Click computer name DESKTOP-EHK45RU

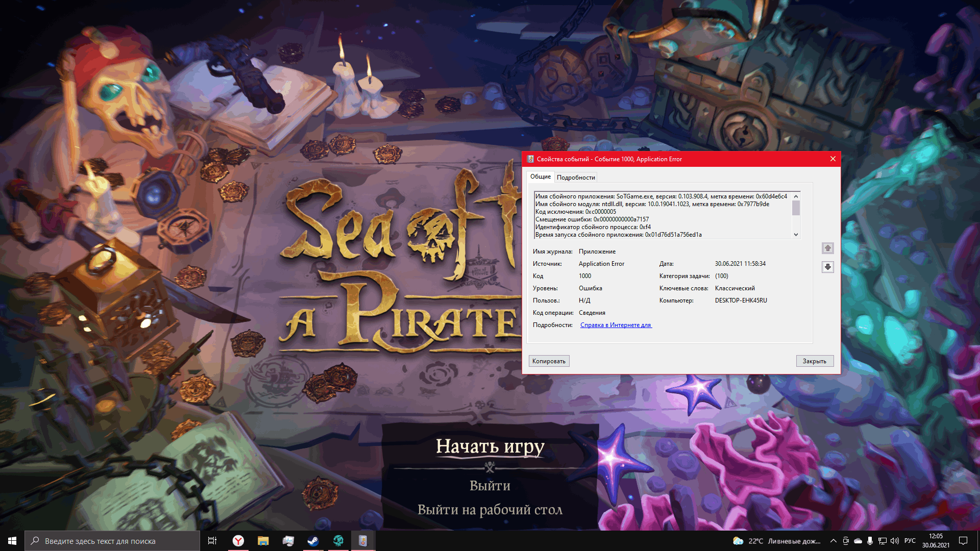(x=741, y=300)
